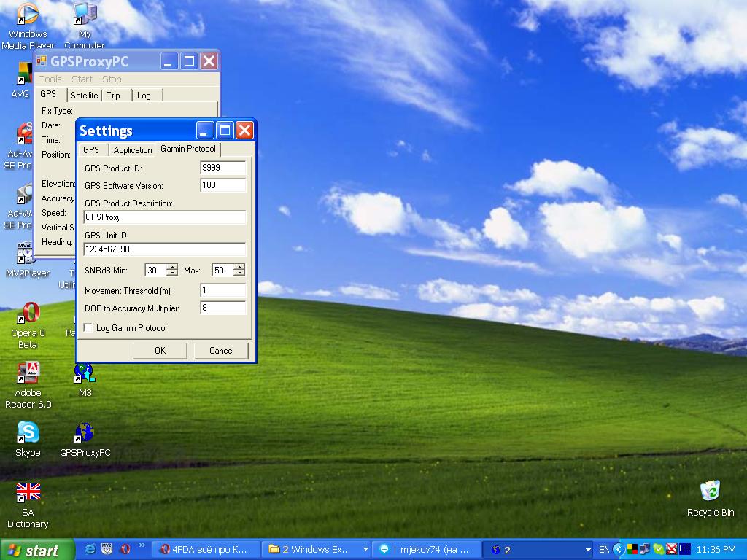Switch to the Application tab in Settings
This screenshot has height=560, width=747.
click(133, 150)
